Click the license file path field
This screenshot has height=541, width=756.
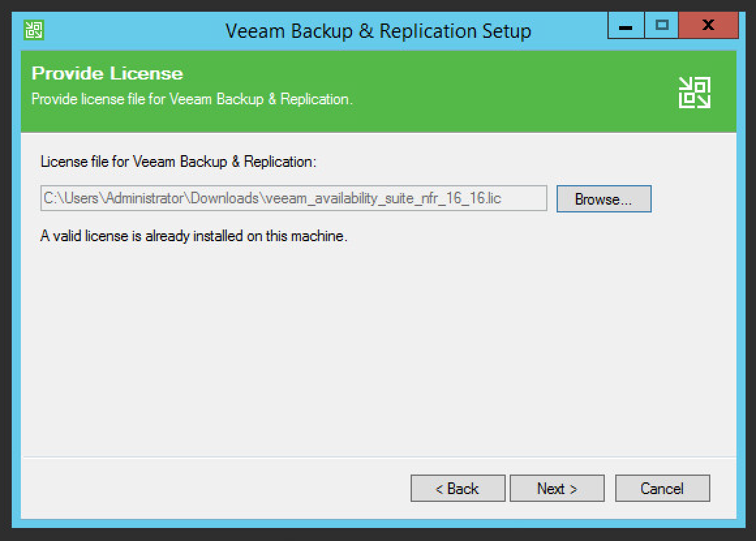(293, 199)
